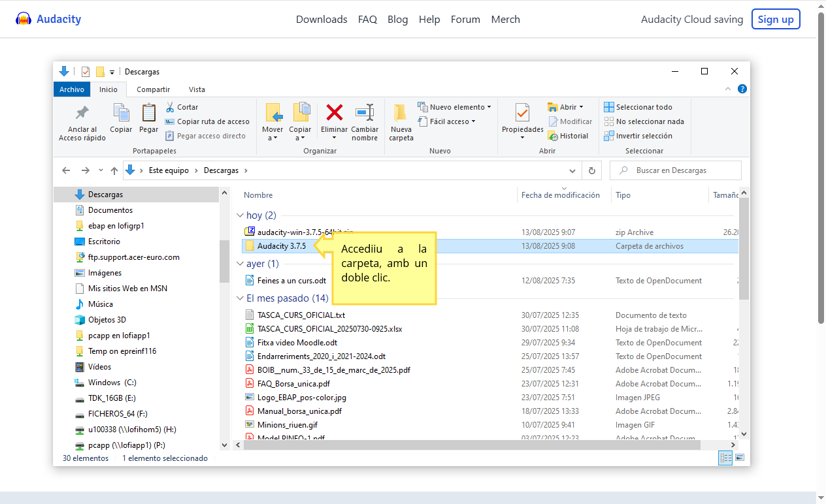The image size is (826, 504).
Task: Switch to details view layout
Action: [726, 458]
